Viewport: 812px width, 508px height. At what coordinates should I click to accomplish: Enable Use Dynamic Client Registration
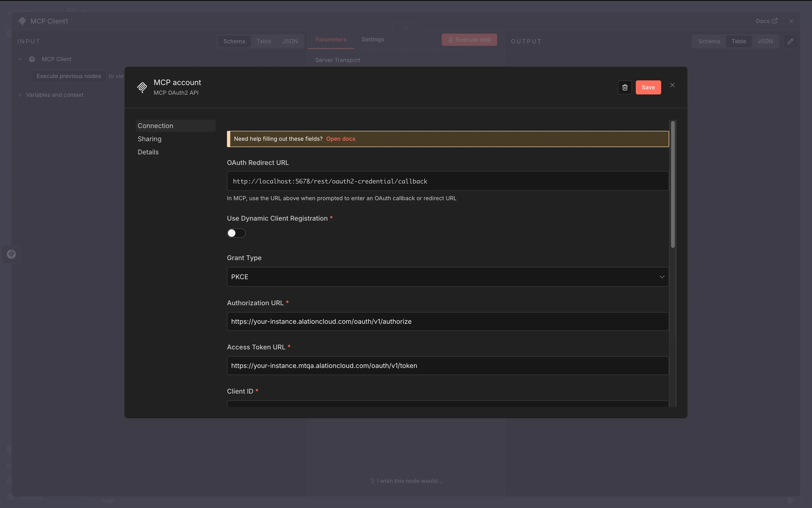coord(236,233)
